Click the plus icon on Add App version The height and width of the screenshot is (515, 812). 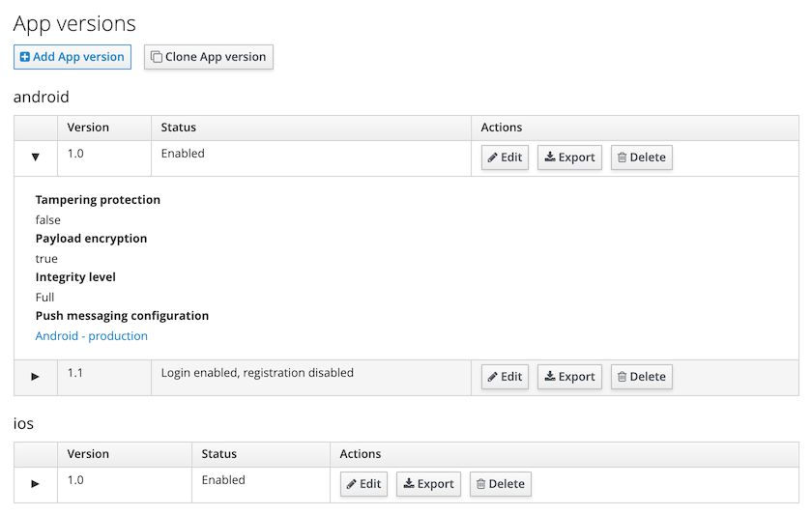(25, 57)
